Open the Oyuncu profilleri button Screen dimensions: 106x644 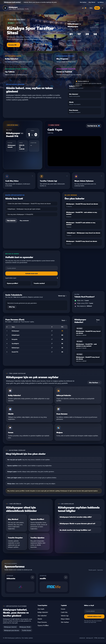pos(18,283)
